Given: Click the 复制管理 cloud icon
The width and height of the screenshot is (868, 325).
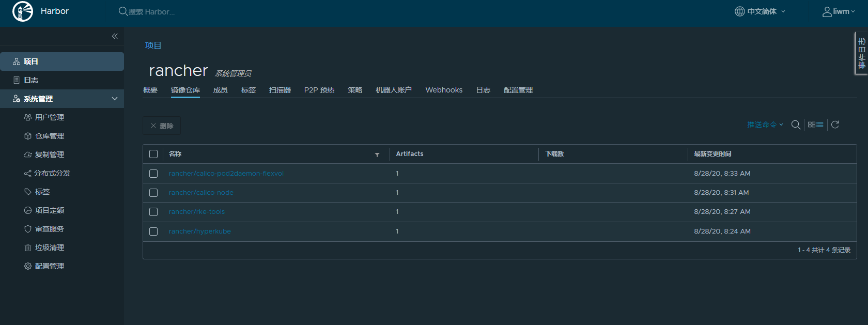Looking at the screenshot, I should [x=28, y=154].
